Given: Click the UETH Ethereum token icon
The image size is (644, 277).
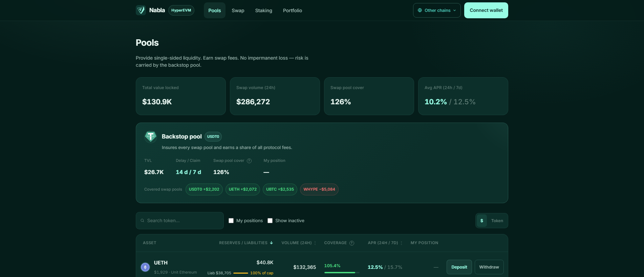Looking at the screenshot, I should point(145,267).
